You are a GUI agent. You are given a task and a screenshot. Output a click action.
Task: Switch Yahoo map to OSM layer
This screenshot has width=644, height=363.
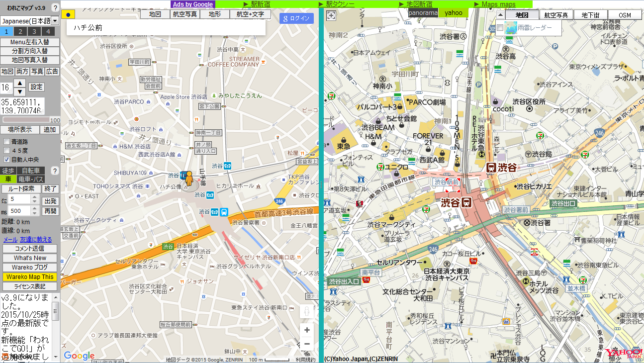[x=625, y=15]
